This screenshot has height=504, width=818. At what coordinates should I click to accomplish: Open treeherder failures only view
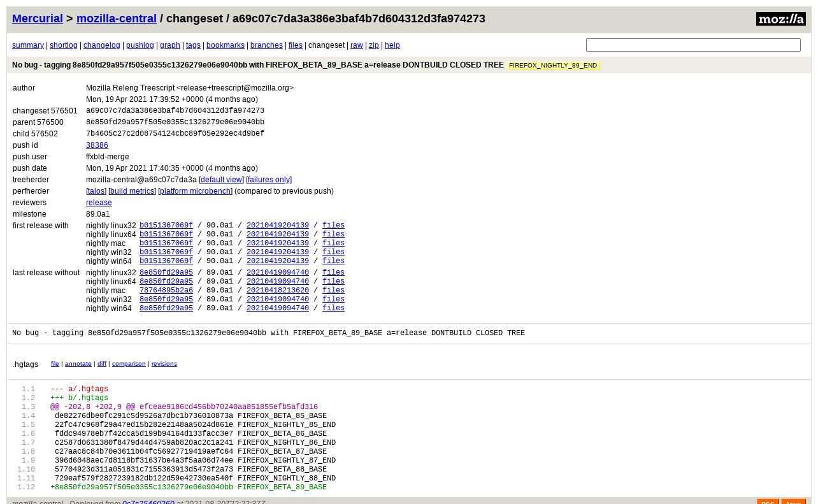[x=269, y=180]
